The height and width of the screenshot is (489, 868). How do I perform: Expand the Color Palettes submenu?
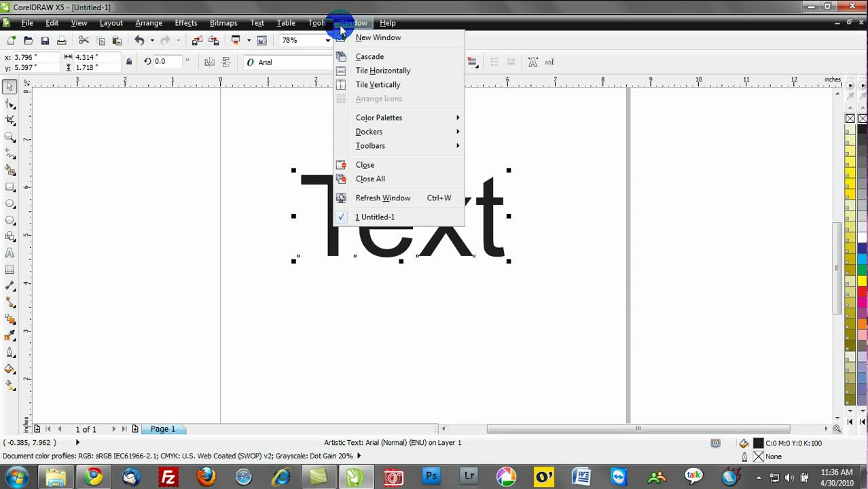point(399,117)
